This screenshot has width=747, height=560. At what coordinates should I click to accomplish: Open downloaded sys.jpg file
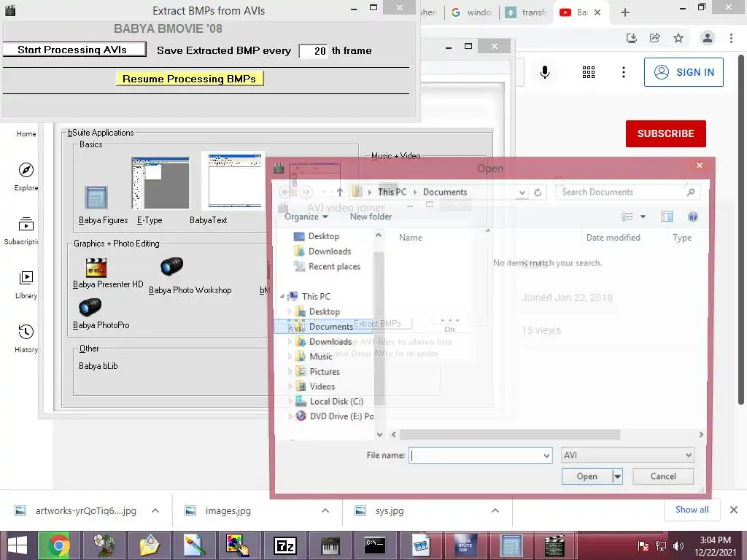390,511
